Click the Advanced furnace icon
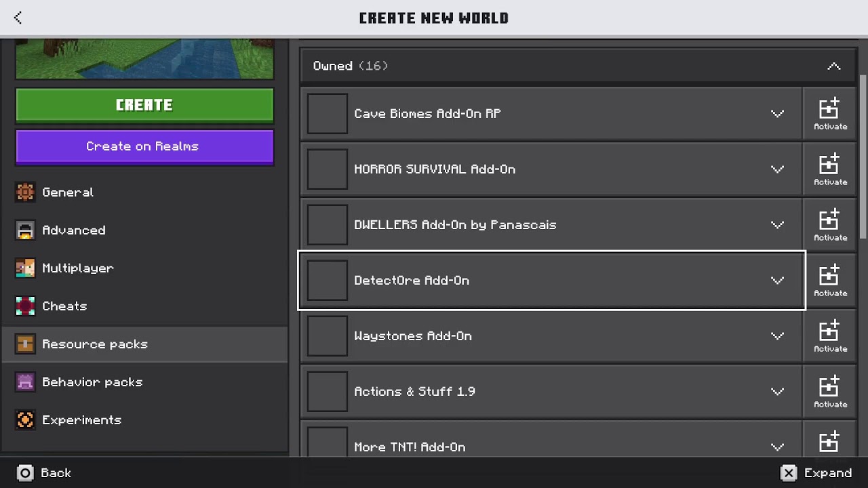868x488 pixels. [x=25, y=230]
